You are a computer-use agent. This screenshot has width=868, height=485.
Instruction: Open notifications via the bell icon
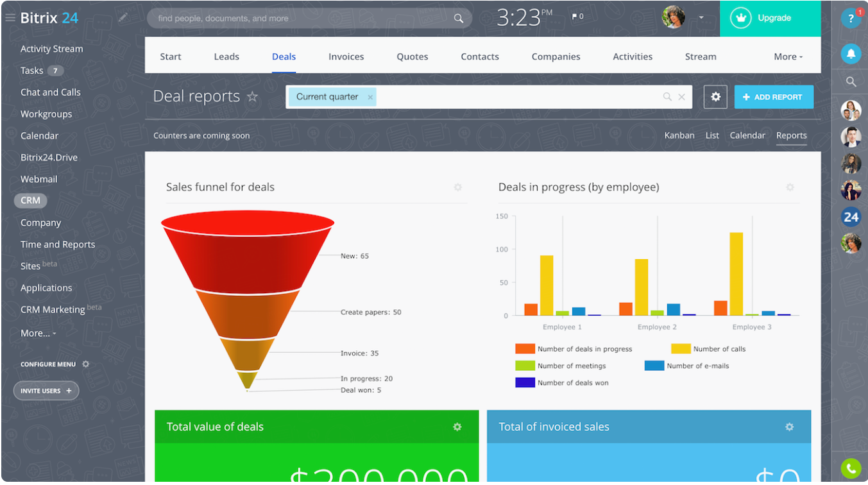point(851,54)
